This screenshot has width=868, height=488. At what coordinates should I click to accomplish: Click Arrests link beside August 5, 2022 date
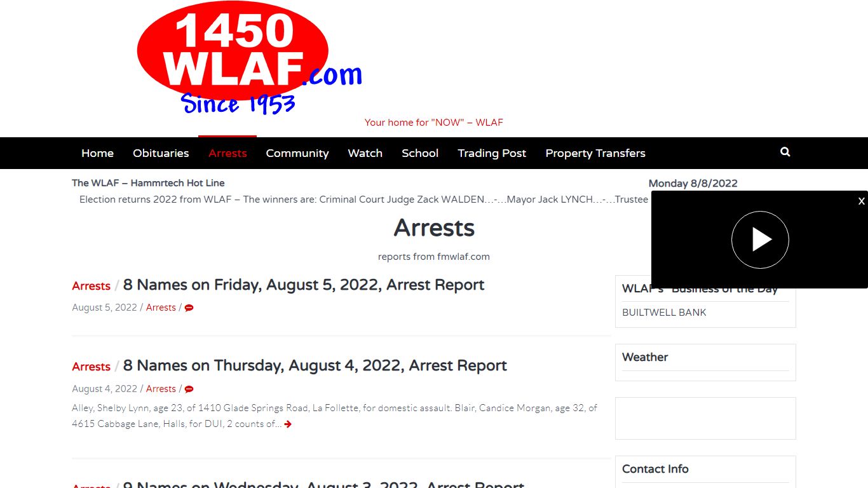[x=161, y=308]
